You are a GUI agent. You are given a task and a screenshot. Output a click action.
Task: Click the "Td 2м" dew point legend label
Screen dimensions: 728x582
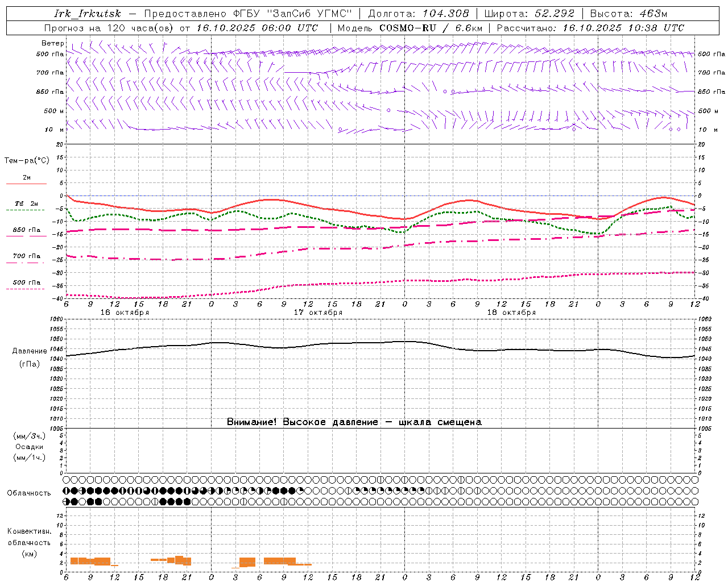click(x=27, y=203)
